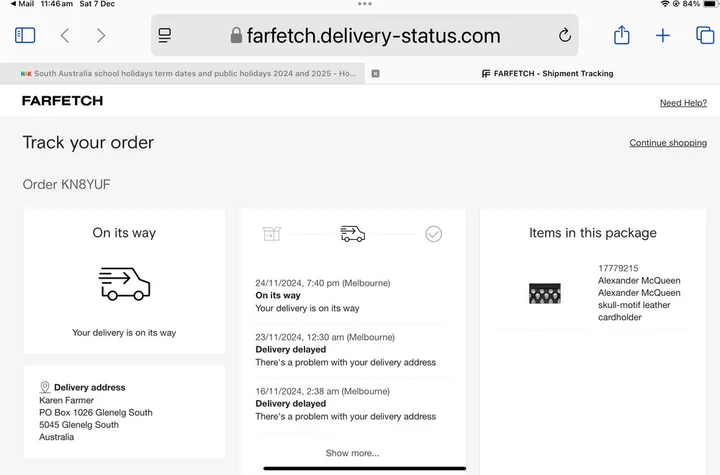Viewport: 720px width, 475px height.
Task: Return to Mail app via status bar
Action: coord(22,4)
